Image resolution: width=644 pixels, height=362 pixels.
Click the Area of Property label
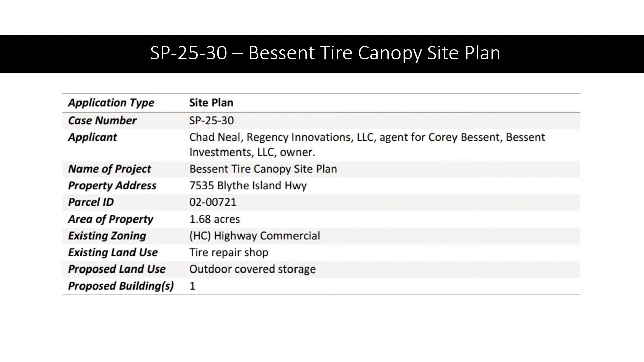tap(111, 219)
